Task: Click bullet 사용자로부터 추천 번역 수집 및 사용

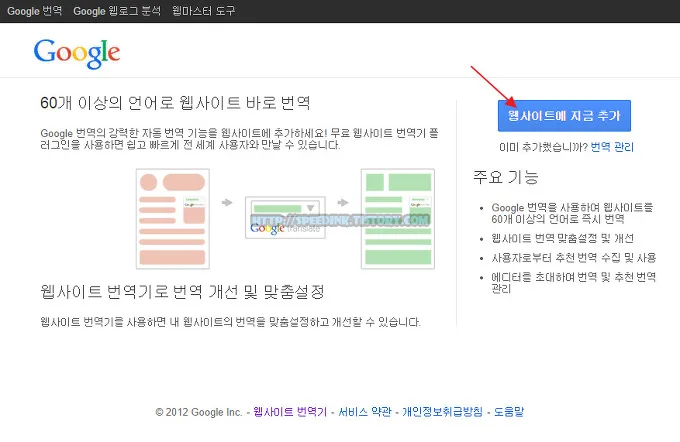Action: point(573,258)
